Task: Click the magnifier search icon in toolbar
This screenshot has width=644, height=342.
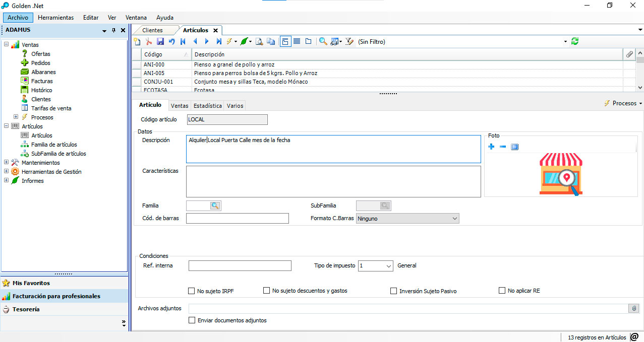Action: point(323,42)
